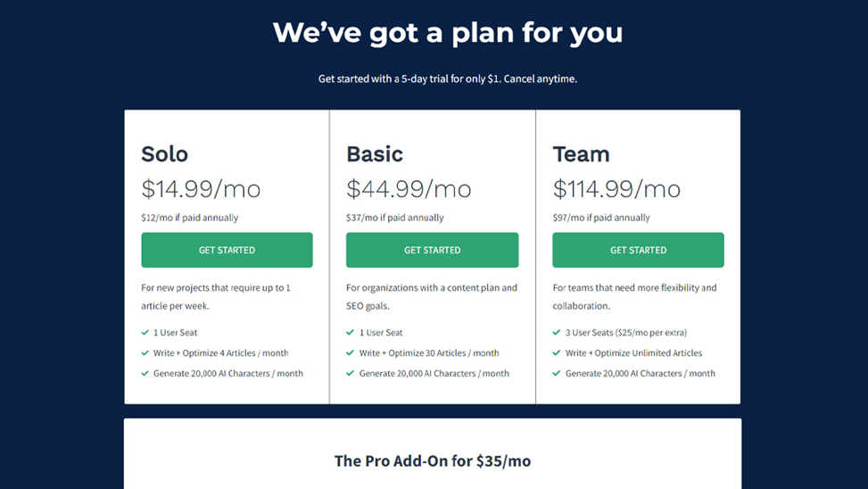The height and width of the screenshot is (489, 868).
Task: Click the Team plan Get Started button
Action: click(638, 250)
